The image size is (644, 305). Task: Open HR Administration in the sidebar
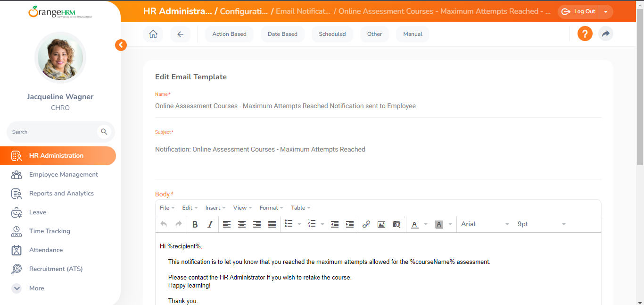[x=58, y=156]
